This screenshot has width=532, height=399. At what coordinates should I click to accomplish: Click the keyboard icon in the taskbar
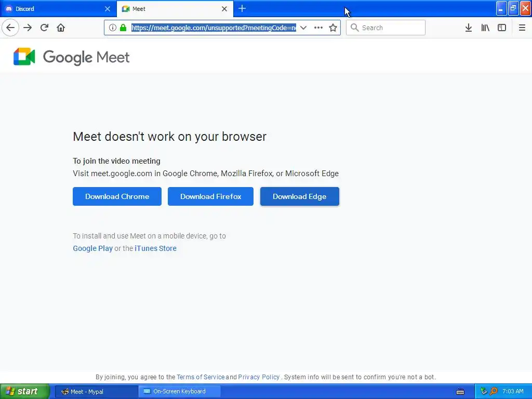coord(460,392)
